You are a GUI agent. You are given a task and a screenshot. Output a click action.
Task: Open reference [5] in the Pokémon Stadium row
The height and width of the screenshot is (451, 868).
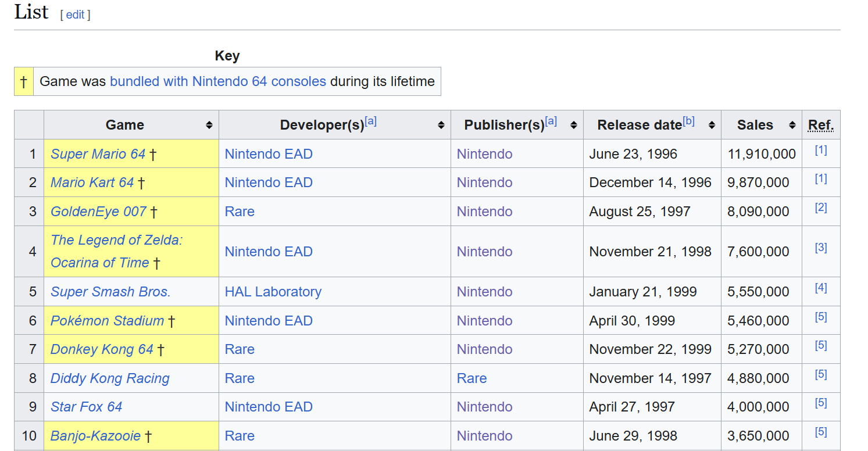(x=821, y=317)
